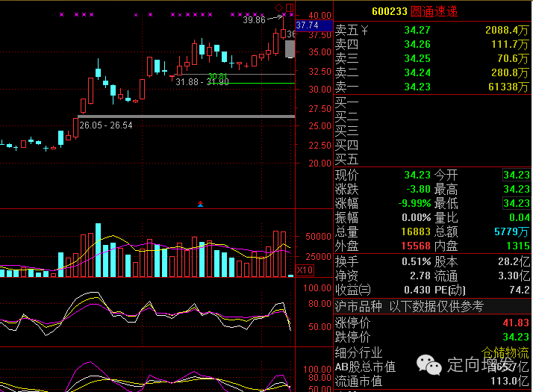The width and height of the screenshot is (533, 392).
Task: Click the 39.86 high price annotation
Action: [254, 20]
